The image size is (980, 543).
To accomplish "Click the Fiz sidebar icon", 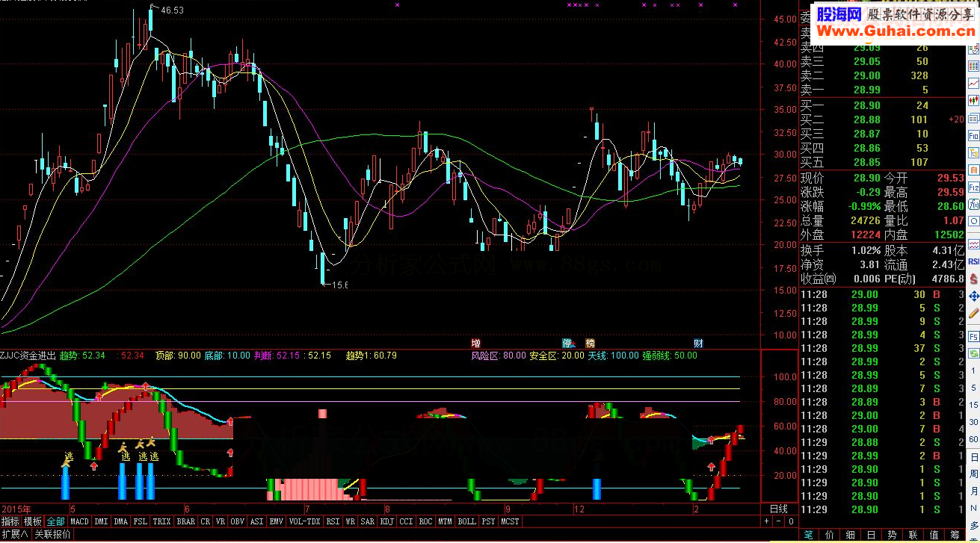I will pos(973,187).
